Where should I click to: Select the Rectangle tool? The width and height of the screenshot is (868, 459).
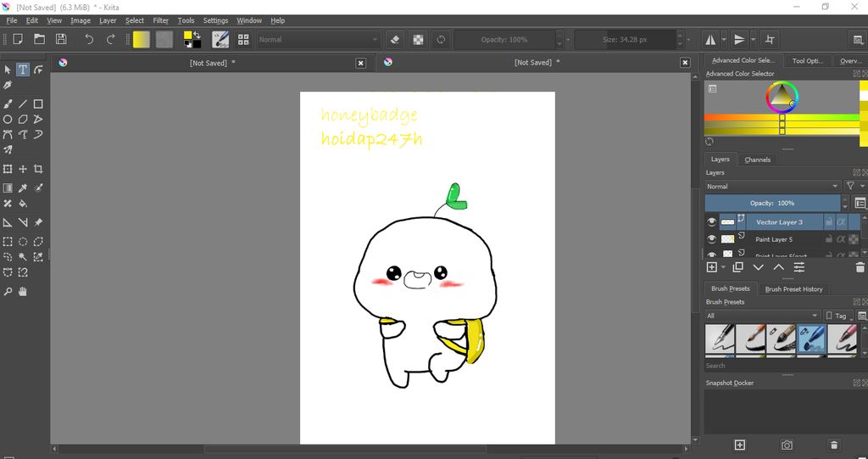coord(38,104)
